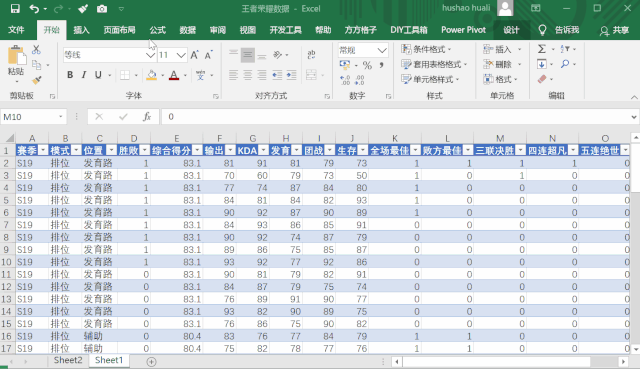Apply the yellow fill color
Screen dimensions: 640x369
151,75
